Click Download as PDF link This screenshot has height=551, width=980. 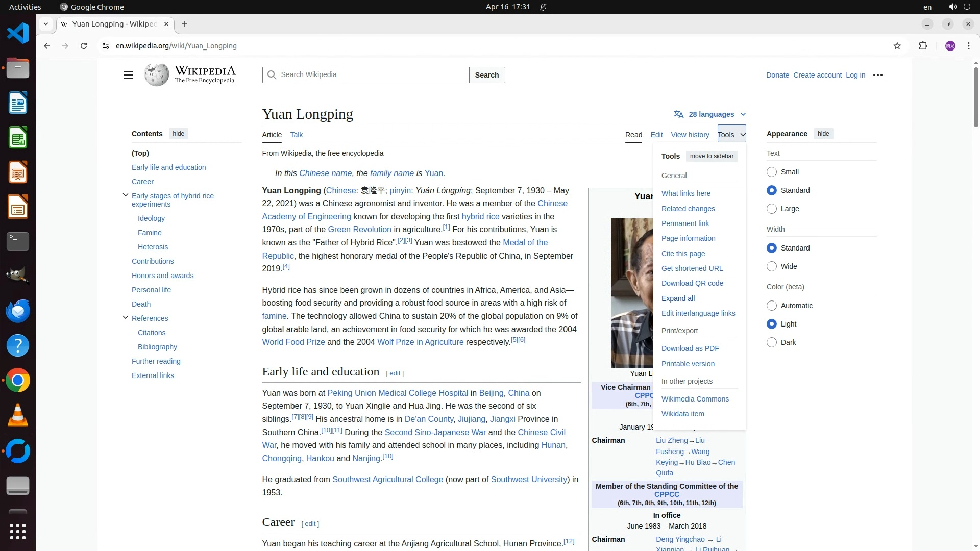[x=690, y=348]
